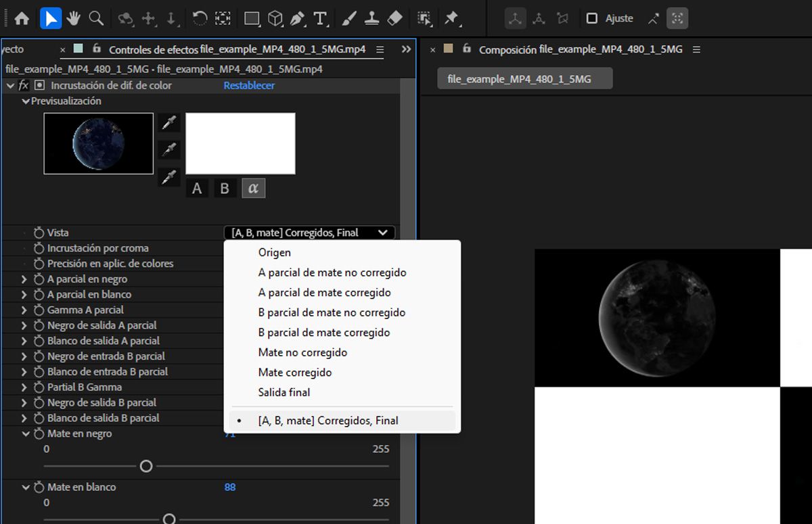The height and width of the screenshot is (524, 812).
Task: Toggle stopwatch for Mate en negro
Action: pyautogui.click(x=39, y=434)
